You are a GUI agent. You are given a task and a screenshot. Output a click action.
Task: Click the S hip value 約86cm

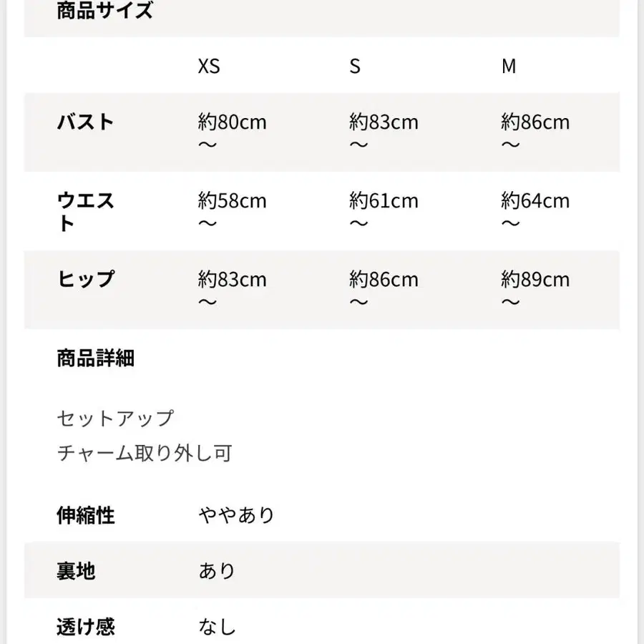pyautogui.click(x=384, y=279)
